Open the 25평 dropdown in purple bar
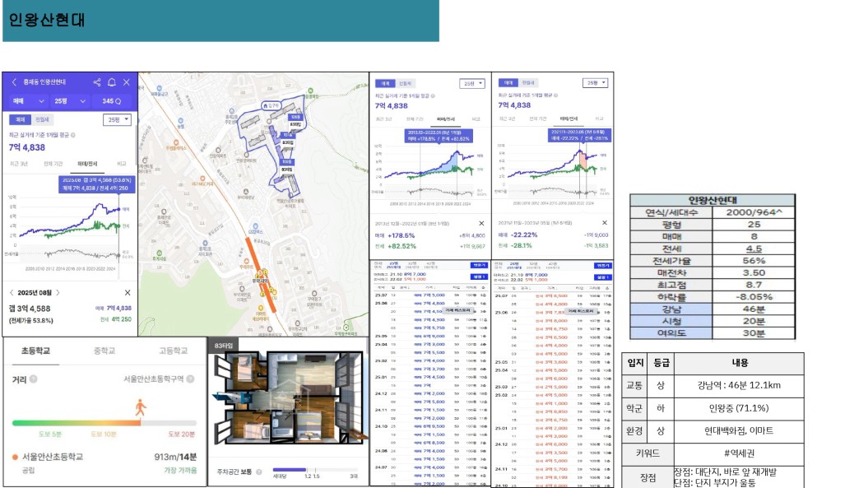This screenshot has height=488, width=868. pyautogui.click(x=69, y=101)
